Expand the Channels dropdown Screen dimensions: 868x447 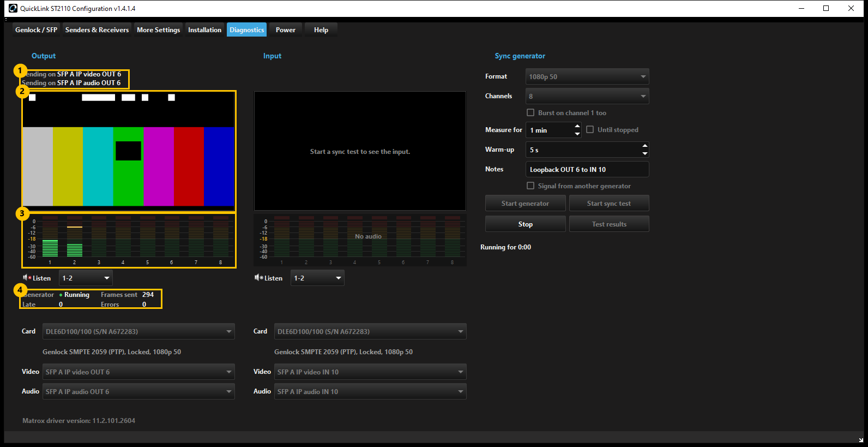pyautogui.click(x=587, y=96)
